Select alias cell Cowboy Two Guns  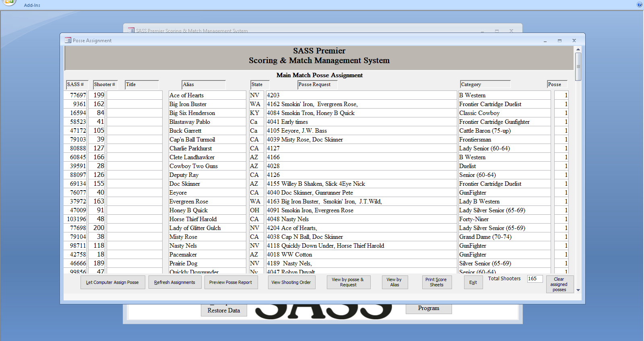(x=207, y=166)
